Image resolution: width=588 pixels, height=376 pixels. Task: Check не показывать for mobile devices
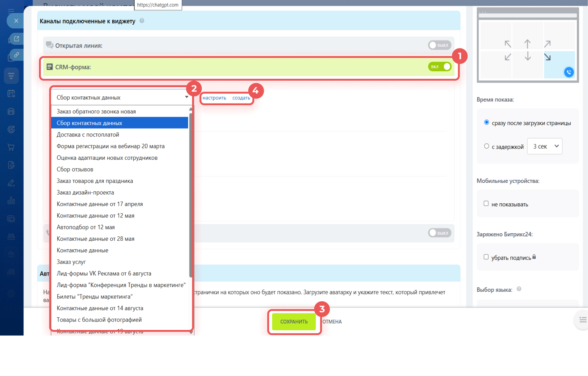point(486,204)
